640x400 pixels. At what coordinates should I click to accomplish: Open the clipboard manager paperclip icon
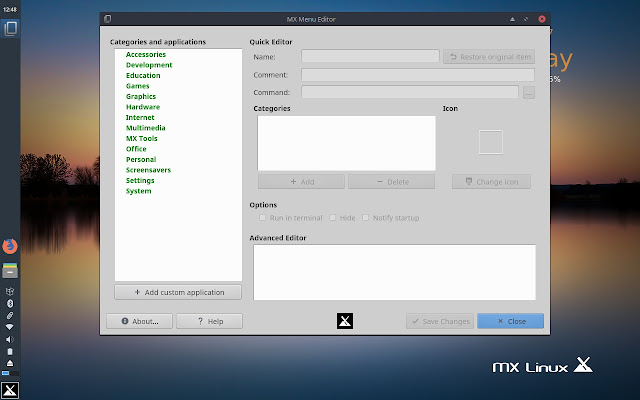(x=10, y=315)
